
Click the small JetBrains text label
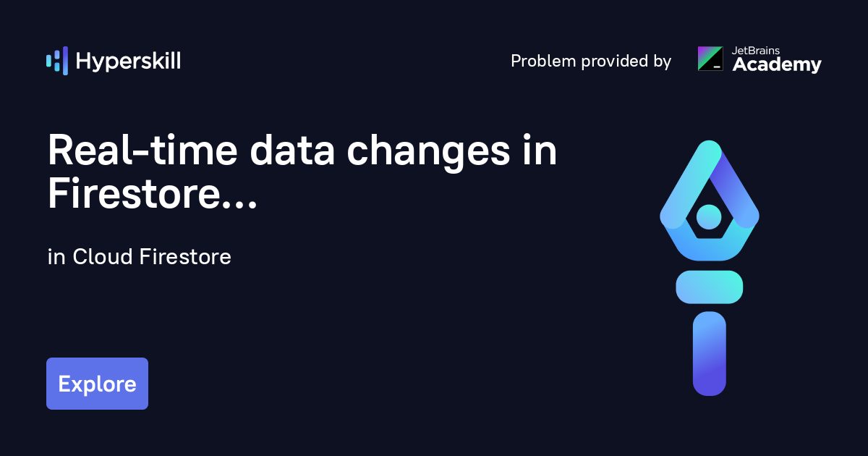coord(757,51)
